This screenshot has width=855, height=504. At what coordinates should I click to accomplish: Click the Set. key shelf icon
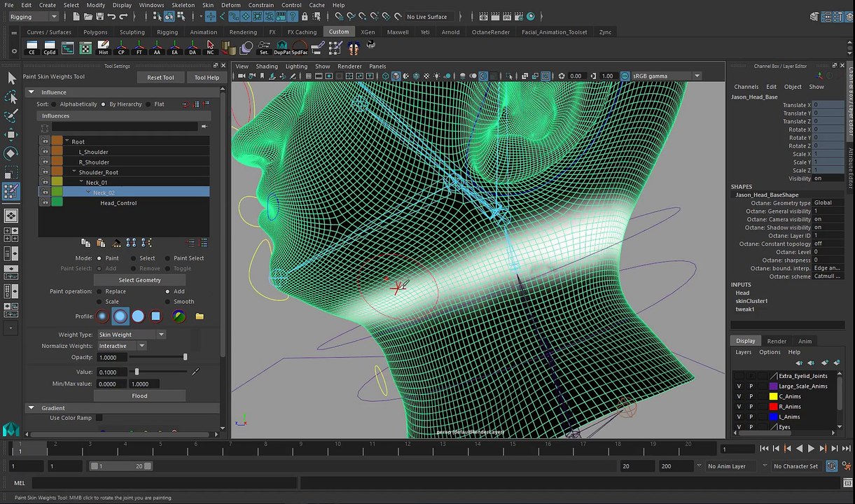[264, 48]
